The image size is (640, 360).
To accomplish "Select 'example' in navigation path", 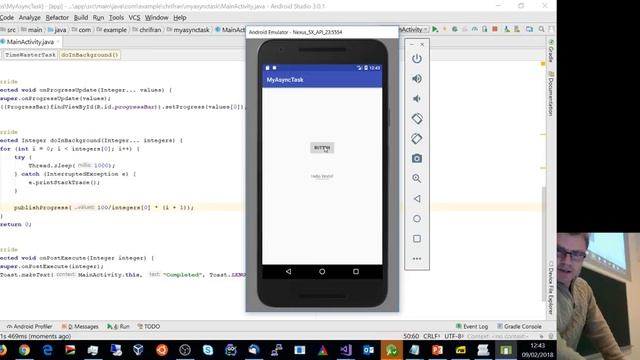I will [111, 30].
